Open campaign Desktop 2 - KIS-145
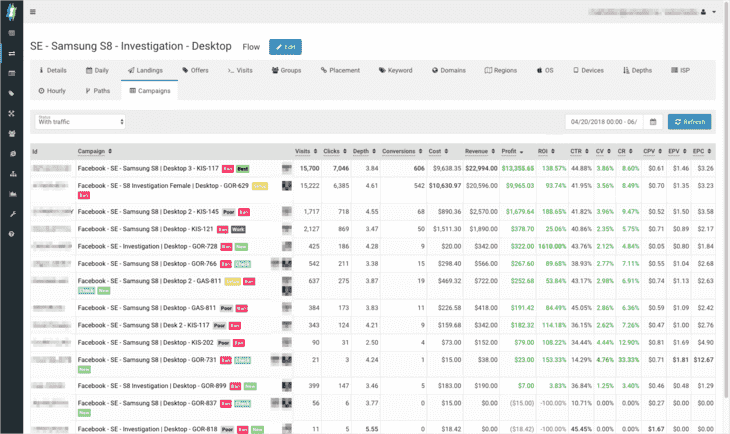The image size is (730, 434). pos(148,211)
